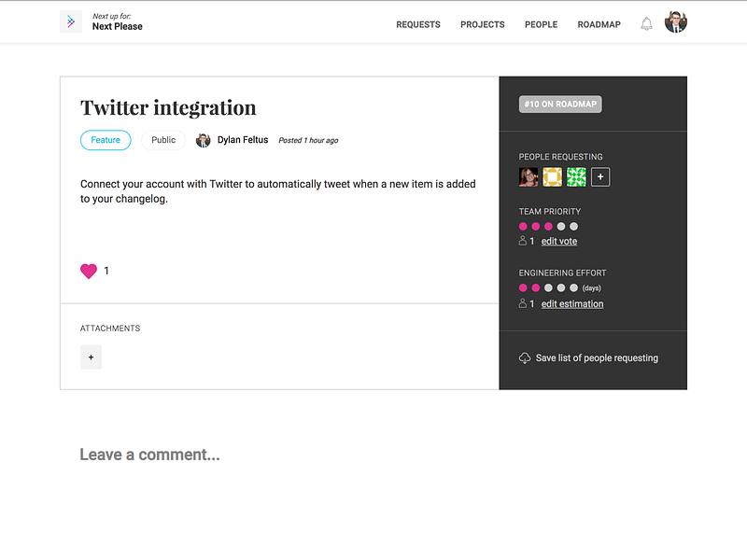Open the #10 ON ROADMAP badge
The width and height of the screenshot is (747, 560).
560,105
